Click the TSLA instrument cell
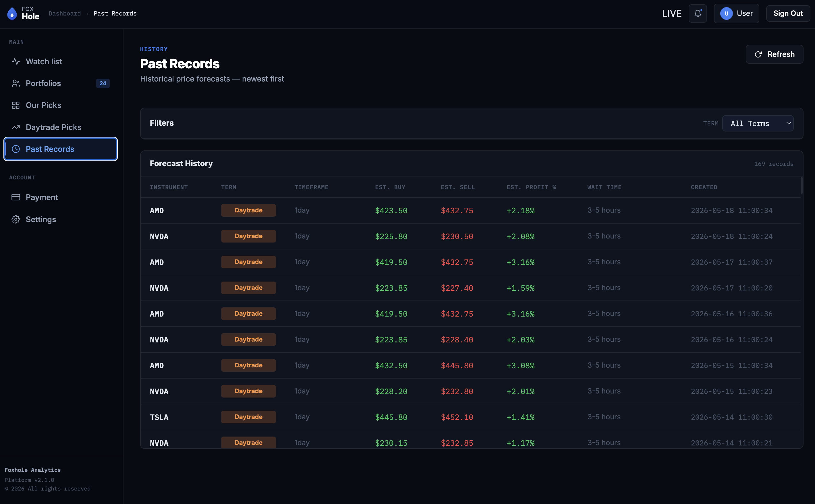This screenshot has width=815, height=504. tap(159, 417)
